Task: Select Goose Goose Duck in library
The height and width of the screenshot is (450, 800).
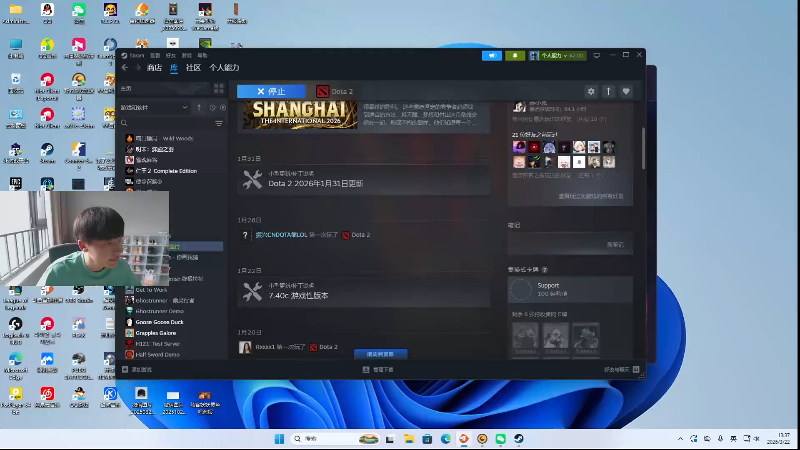Action: click(x=159, y=322)
